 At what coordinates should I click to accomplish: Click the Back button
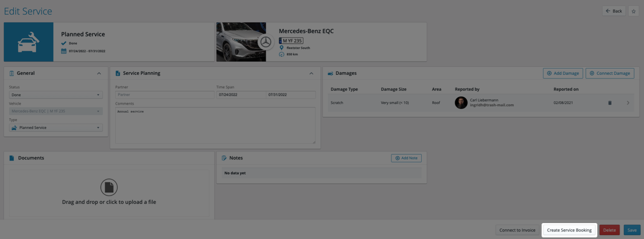[x=614, y=11]
